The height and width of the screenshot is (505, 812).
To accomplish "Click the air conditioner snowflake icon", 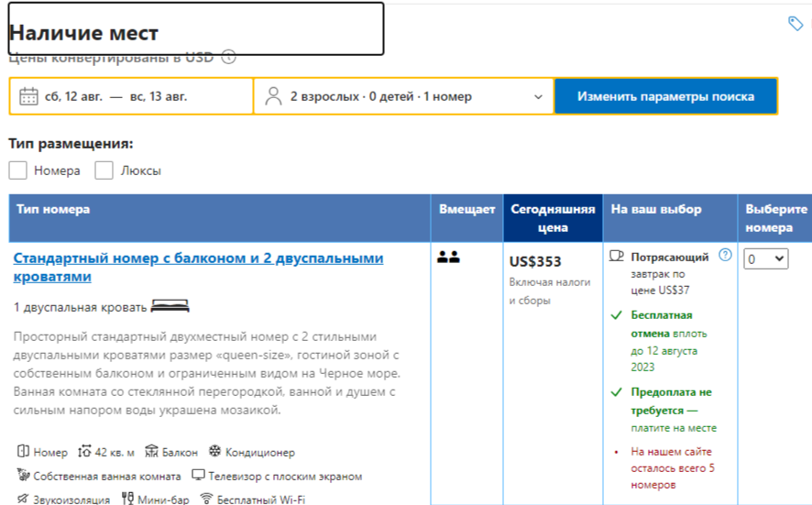I will click(214, 451).
